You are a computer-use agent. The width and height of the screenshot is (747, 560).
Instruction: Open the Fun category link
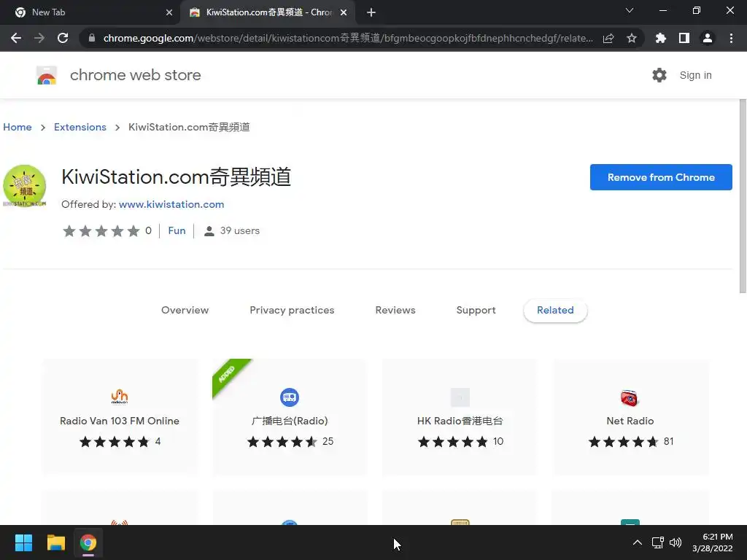(177, 230)
